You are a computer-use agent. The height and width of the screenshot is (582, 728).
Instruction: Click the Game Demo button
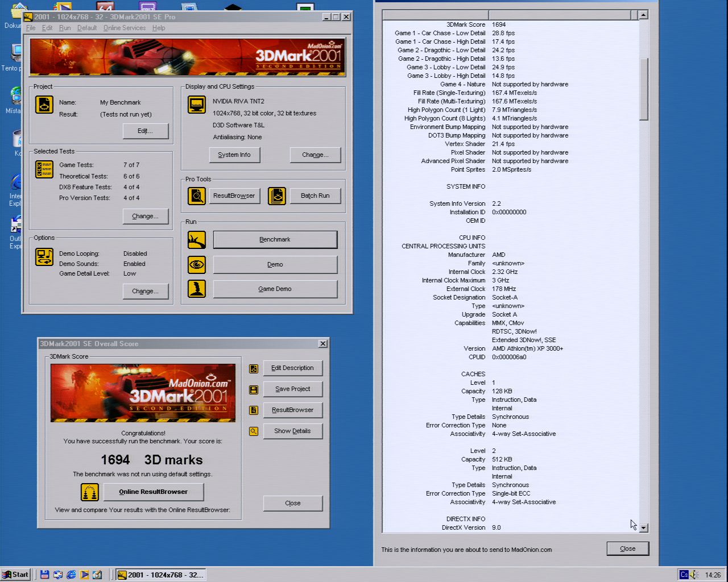click(x=275, y=289)
